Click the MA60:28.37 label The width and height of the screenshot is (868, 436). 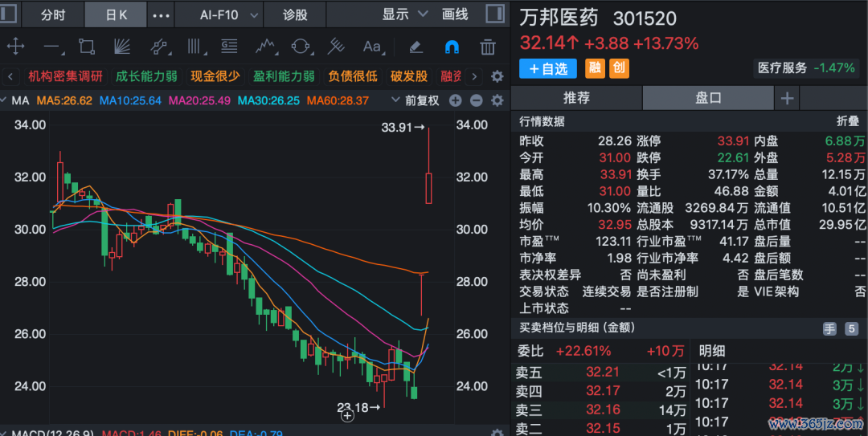coord(338,100)
